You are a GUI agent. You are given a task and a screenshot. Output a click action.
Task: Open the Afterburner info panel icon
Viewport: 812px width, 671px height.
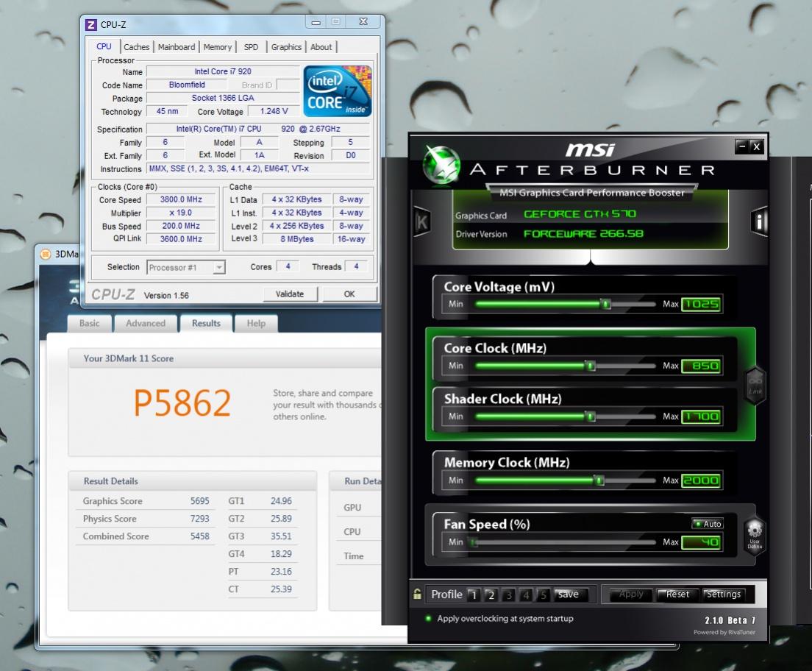click(759, 221)
